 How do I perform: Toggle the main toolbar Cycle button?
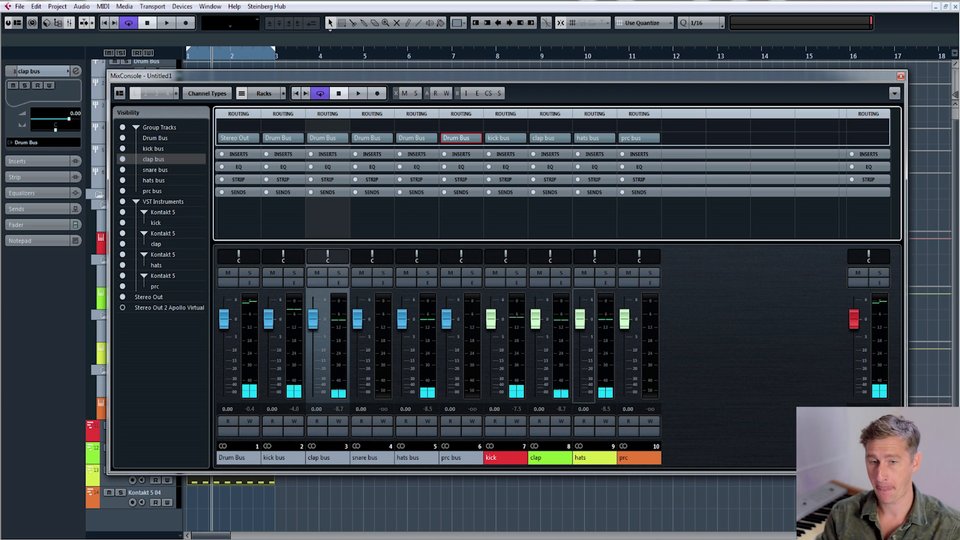128,23
